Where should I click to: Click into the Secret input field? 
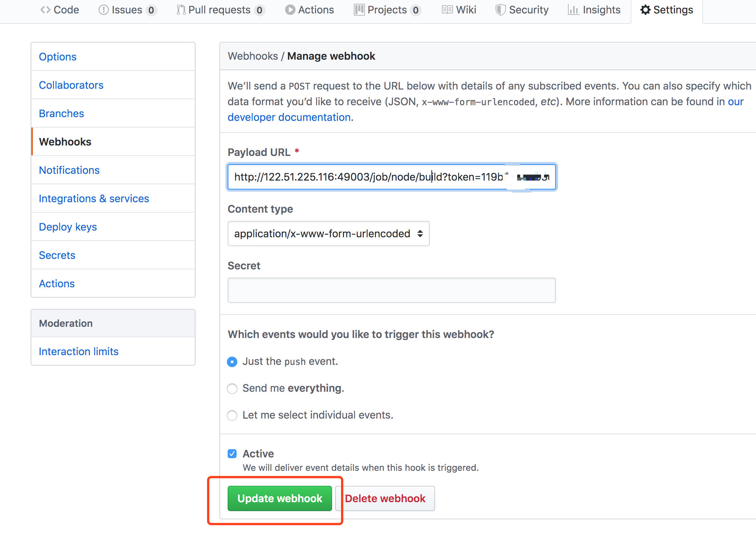coord(391,290)
